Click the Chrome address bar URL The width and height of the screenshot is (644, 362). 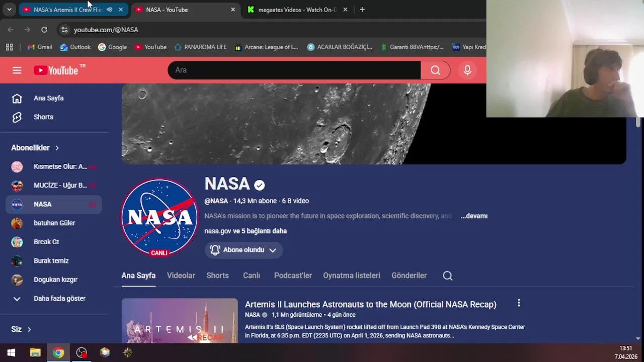pos(106,30)
